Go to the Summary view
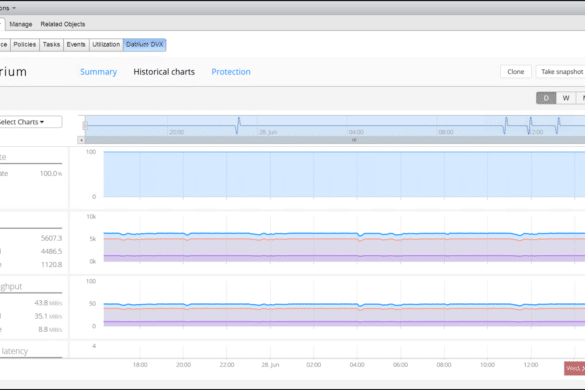The image size is (585, 390). [98, 72]
